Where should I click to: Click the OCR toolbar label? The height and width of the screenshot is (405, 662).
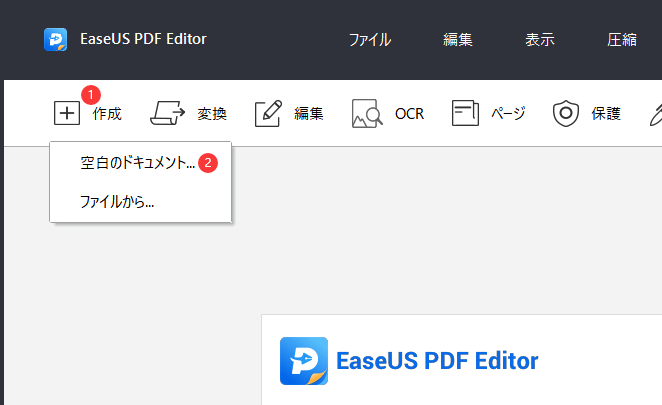[409, 114]
